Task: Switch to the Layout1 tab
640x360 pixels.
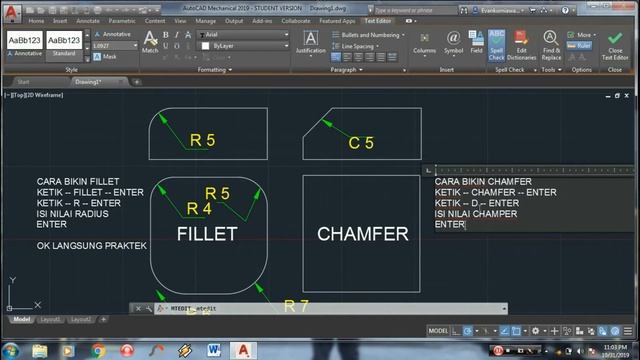Action: pyautogui.click(x=50, y=320)
